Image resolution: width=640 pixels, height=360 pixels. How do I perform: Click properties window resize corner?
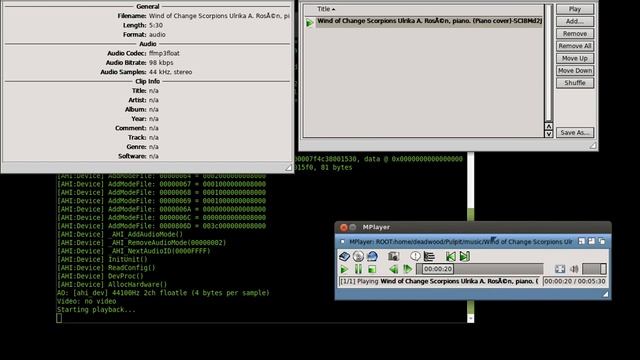(289, 167)
